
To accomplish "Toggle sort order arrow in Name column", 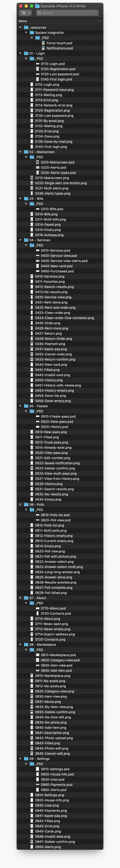I will (100, 21).
